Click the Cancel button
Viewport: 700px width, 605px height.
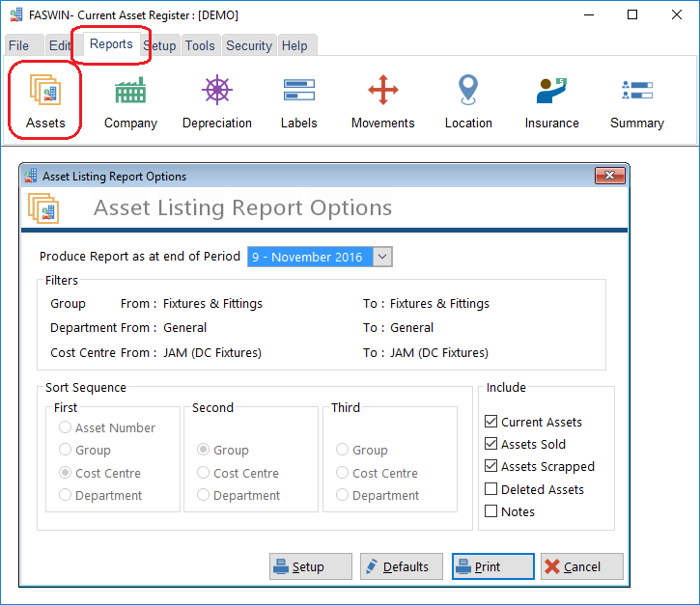(581, 566)
